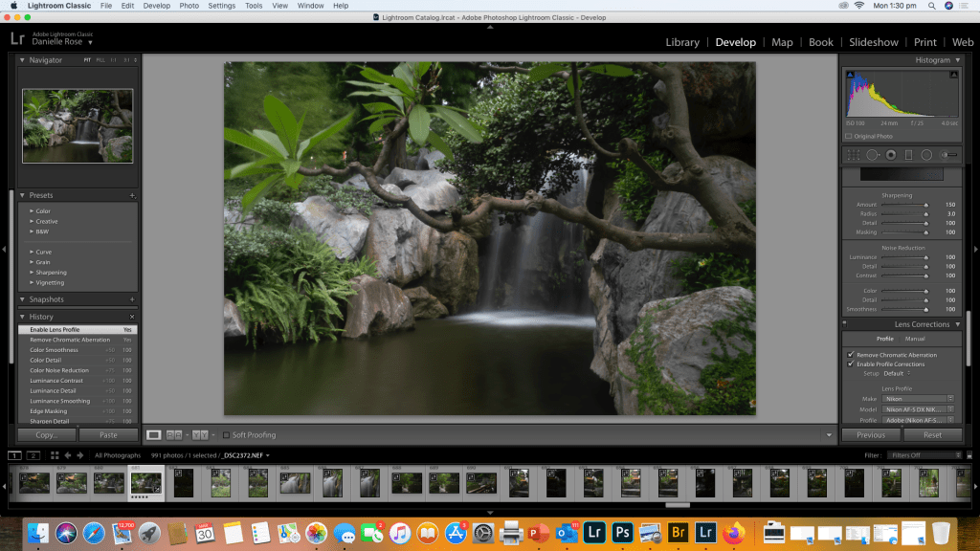Open the Adjustment Brush tool

pos(948,154)
